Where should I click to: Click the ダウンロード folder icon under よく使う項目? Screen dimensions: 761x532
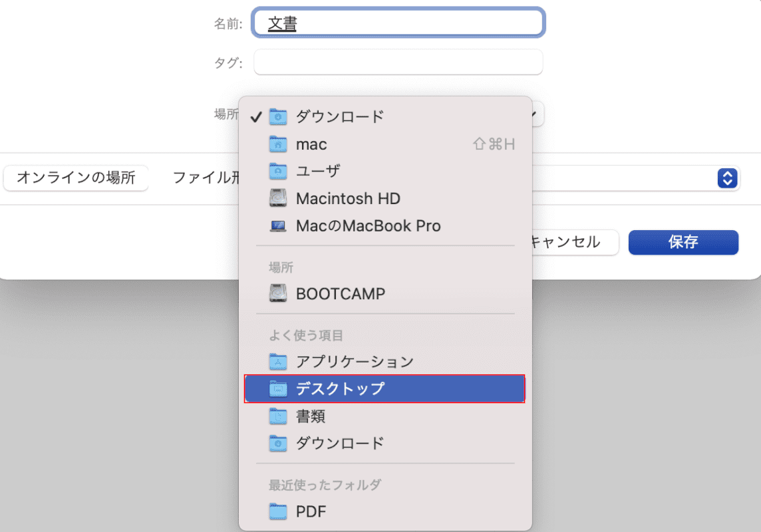(x=278, y=443)
